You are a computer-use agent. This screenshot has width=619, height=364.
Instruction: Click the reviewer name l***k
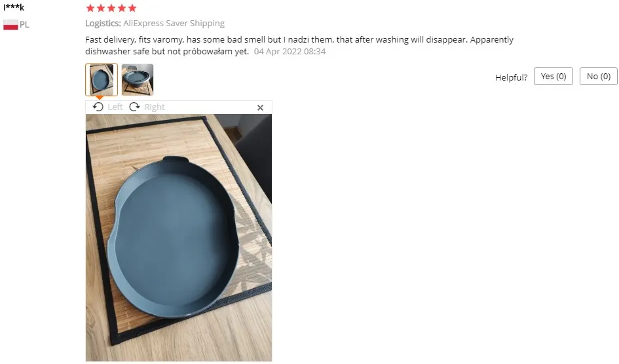tap(14, 7)
